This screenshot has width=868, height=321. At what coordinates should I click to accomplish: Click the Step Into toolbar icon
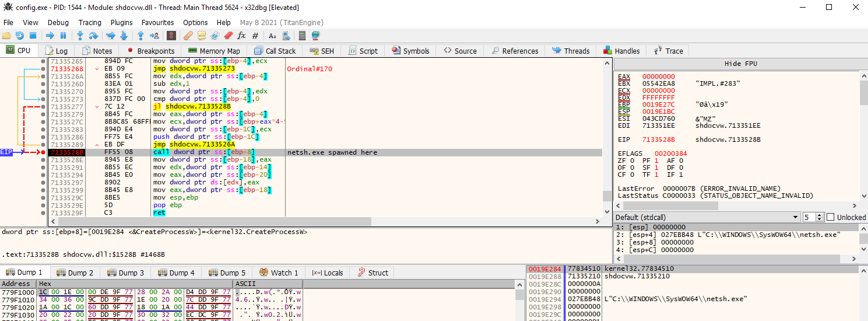coord(80,36)
